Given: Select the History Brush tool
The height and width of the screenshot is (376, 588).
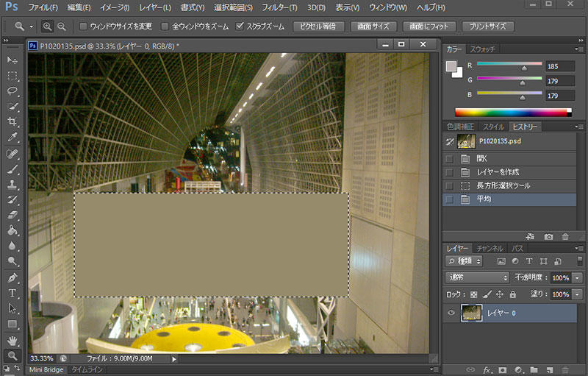Looking at the screenshot, I should [x=12, y=200].
